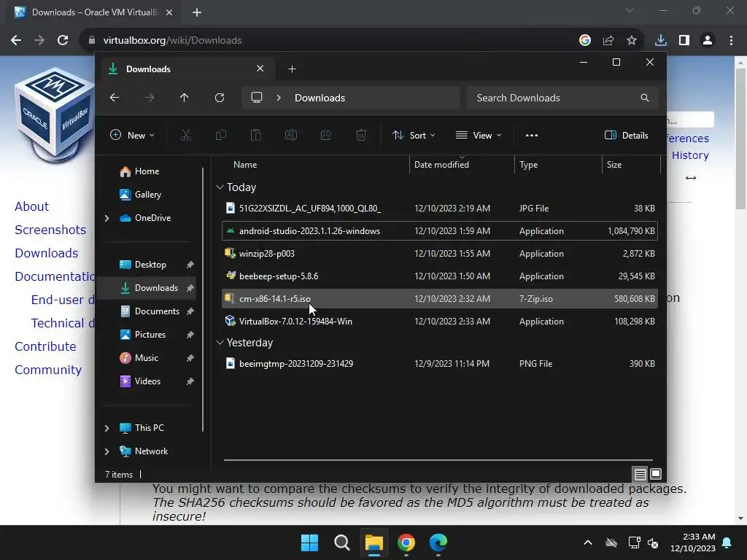Open Chrome from the taskbar
This screenshot has width=747, height=560.
(406, 542)
